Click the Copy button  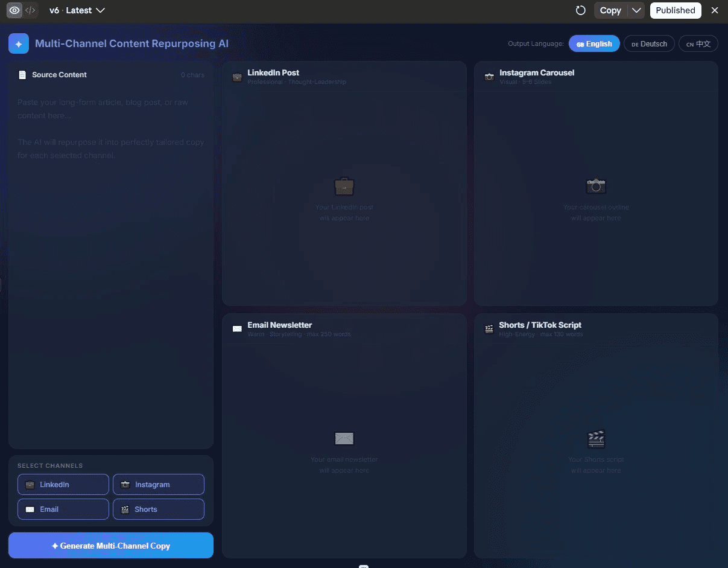610,10
